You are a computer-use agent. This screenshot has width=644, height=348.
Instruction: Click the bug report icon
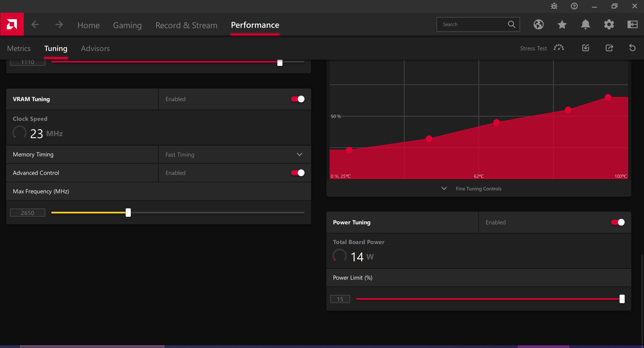click(554, 6)
